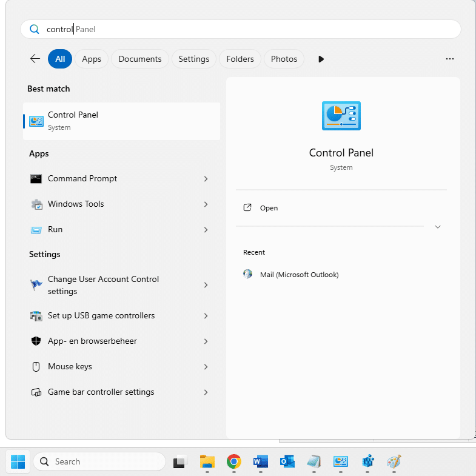Image resolution: width=476 pixels, height=476 pixels.
Task: Click the Command Prompt app icon
Action: tap(36, 179)
